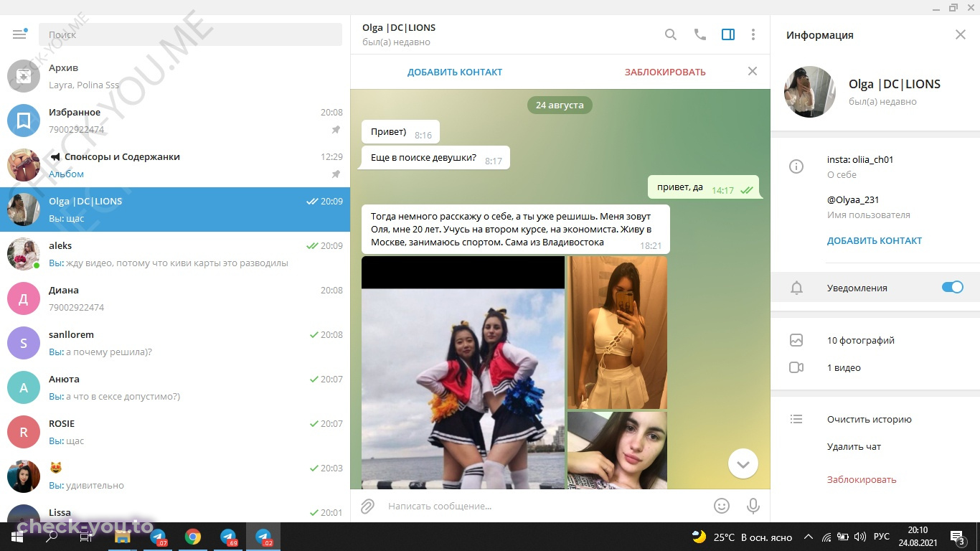Show hidden system tray icons
Viewport: 980px width, 551px height.
809,537
